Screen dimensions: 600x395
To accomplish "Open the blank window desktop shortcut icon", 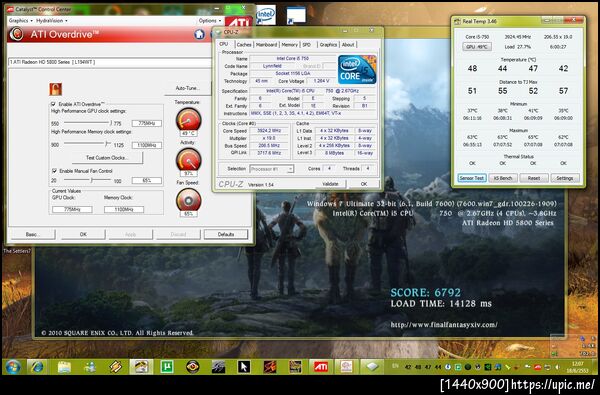I will 296,15.
